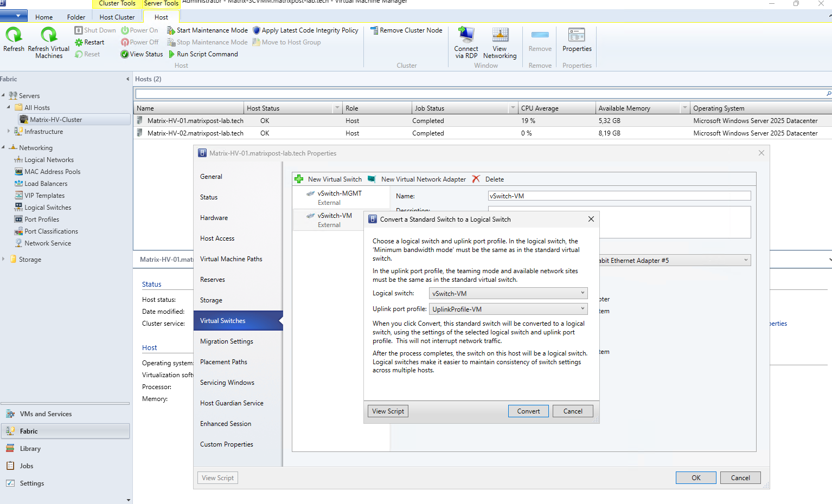Start Maintenance Mode for the host
The height and width of the screenshot is (504, 832).
(x=207, y=30)
